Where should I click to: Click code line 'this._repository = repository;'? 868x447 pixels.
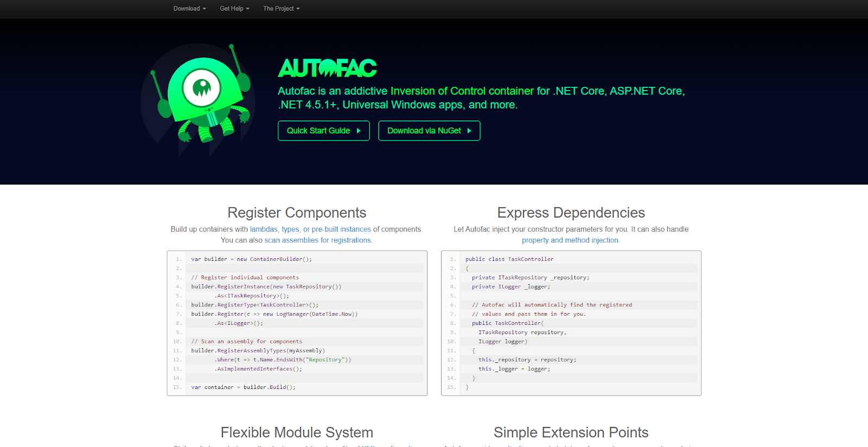click(x=527, y=360)
